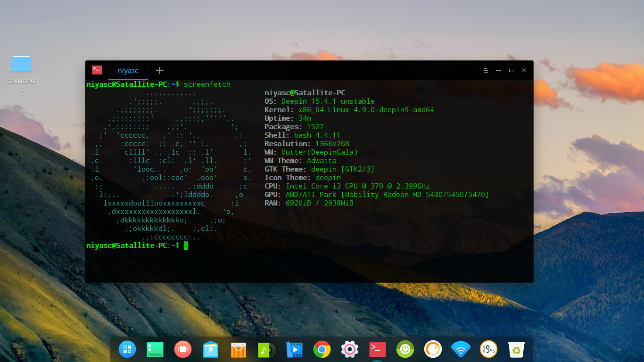Image resolution: width=644 pixels, height=362 pixels.
Task: Click RAM value '692MiB / 2938MiB'
Action: click(320, 203)
